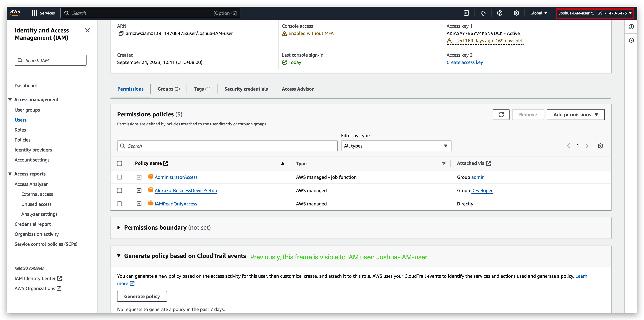
Task: Open the AWS CloudShell terminal icon
Action: (466, 13)
